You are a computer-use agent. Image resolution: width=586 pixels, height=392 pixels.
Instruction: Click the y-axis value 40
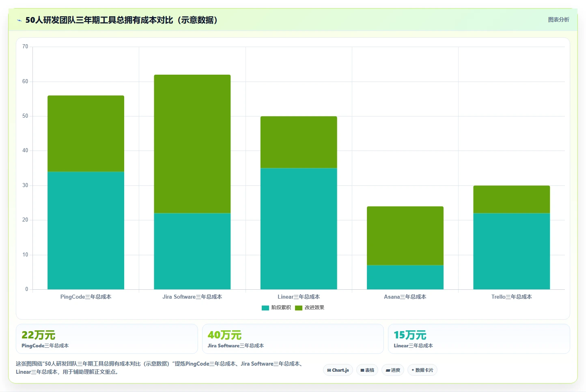pos(25,151)
